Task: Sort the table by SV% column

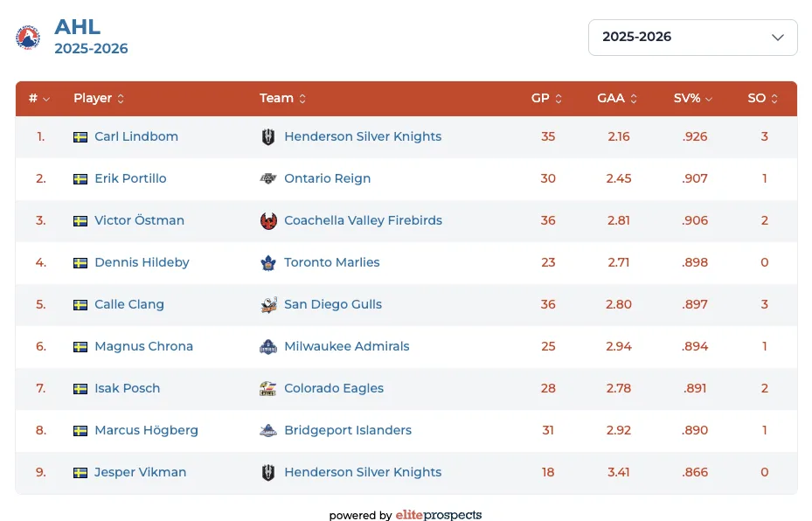Action: pyautogui.click(x=693, y=99)
